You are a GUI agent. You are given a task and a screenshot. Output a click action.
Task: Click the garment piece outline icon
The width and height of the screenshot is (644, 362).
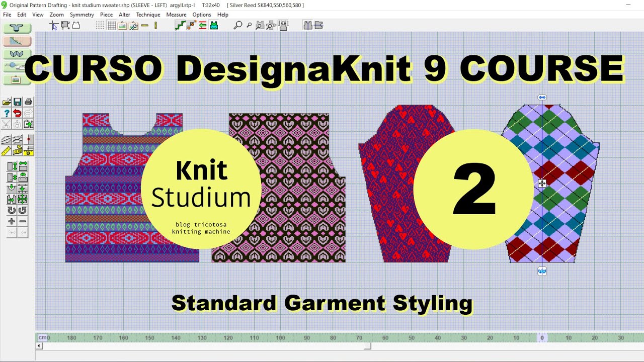coord(76,25)
